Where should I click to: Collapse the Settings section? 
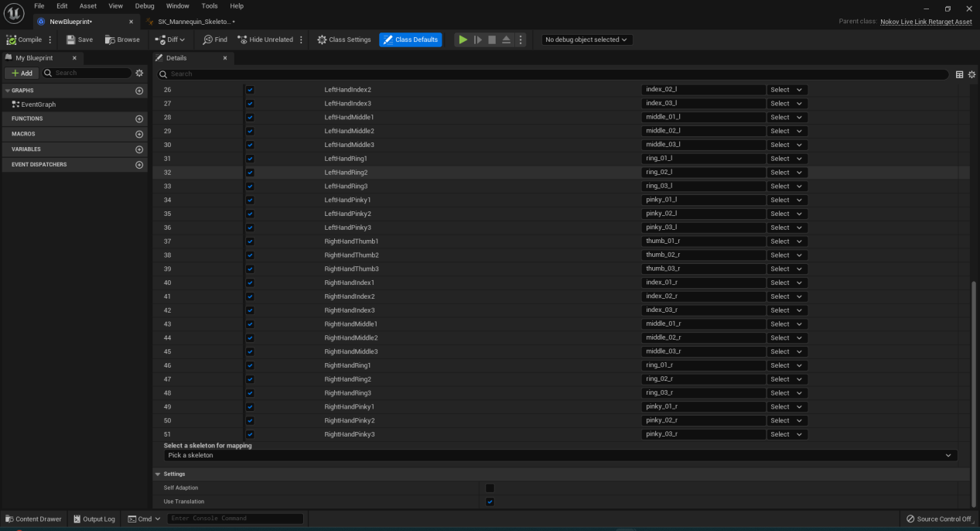tap(159, 474)
